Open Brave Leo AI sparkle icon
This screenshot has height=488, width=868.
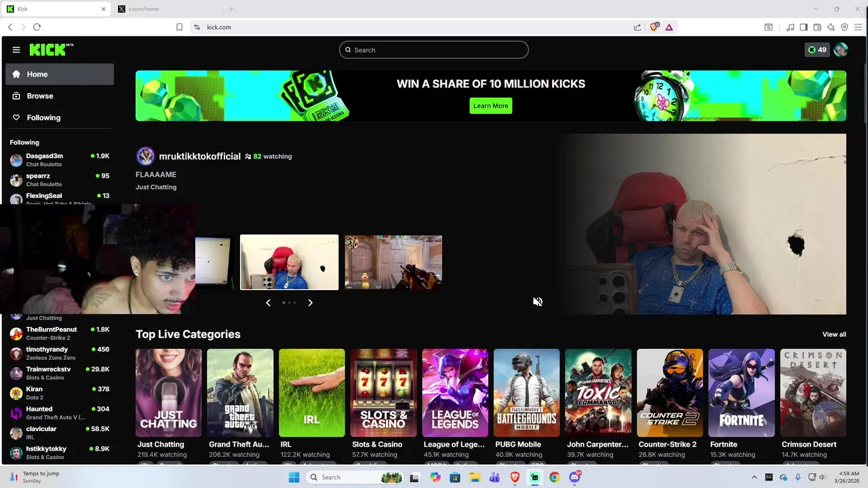click(831, 27)
